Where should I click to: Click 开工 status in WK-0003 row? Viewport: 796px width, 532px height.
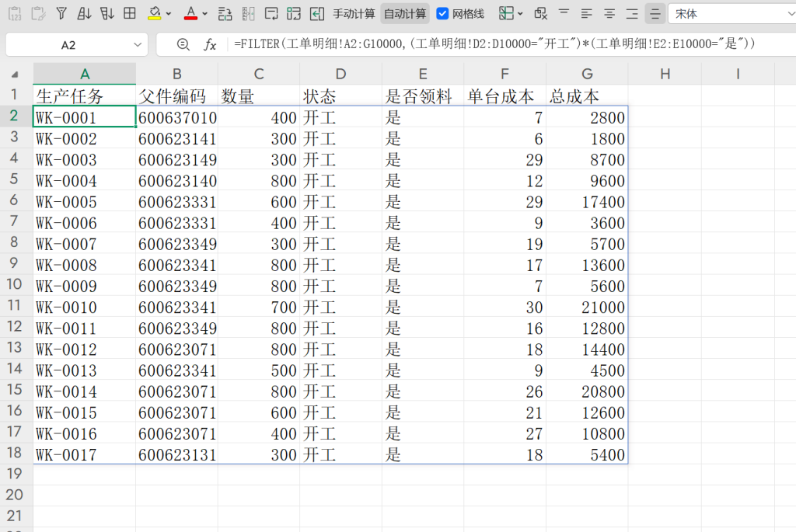(x=340, y=159)
